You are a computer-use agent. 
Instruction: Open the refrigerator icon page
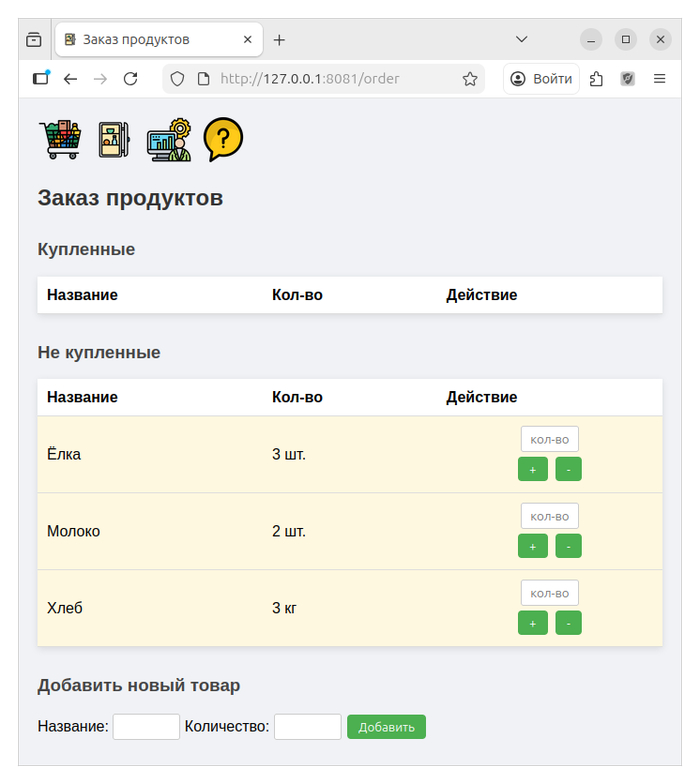point(114,140)
